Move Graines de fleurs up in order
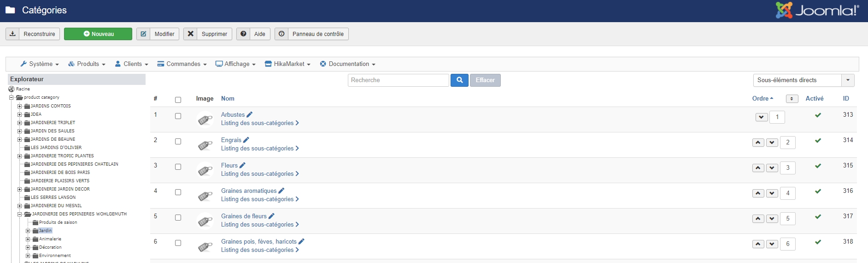Viewport: 868px width, 263px height. coord(758,219)
